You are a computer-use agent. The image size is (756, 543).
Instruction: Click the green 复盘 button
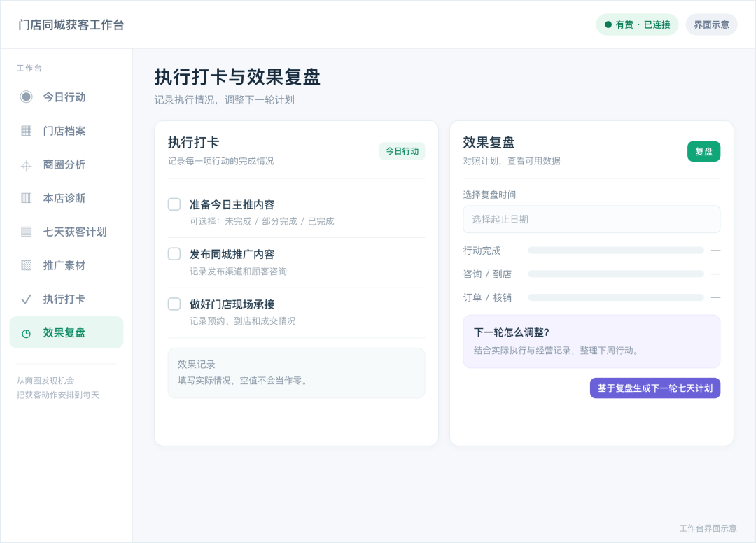703,151
